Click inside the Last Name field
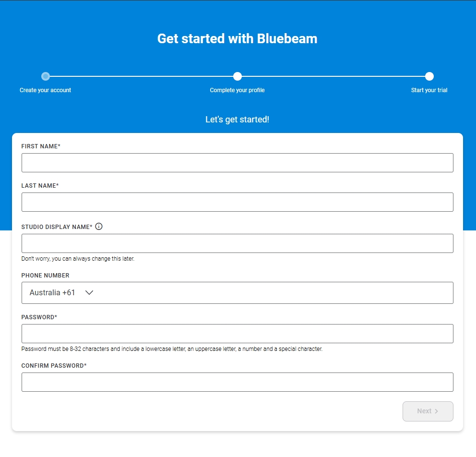Image resolution: width=476 pixels, height=457 pixels. click(x=237, y=202)
